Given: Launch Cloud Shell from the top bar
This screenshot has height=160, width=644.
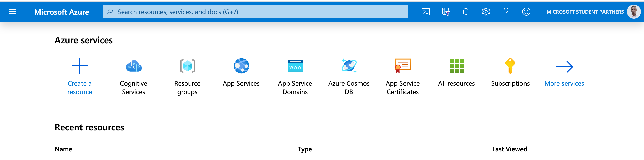Looking at the screenshot, I should click(425, 12).
